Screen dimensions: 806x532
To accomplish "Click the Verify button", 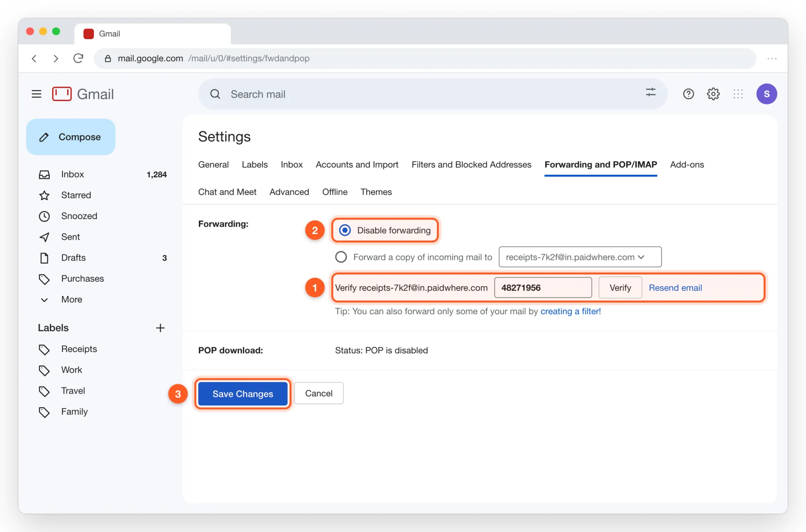I will tap(620, 288).
